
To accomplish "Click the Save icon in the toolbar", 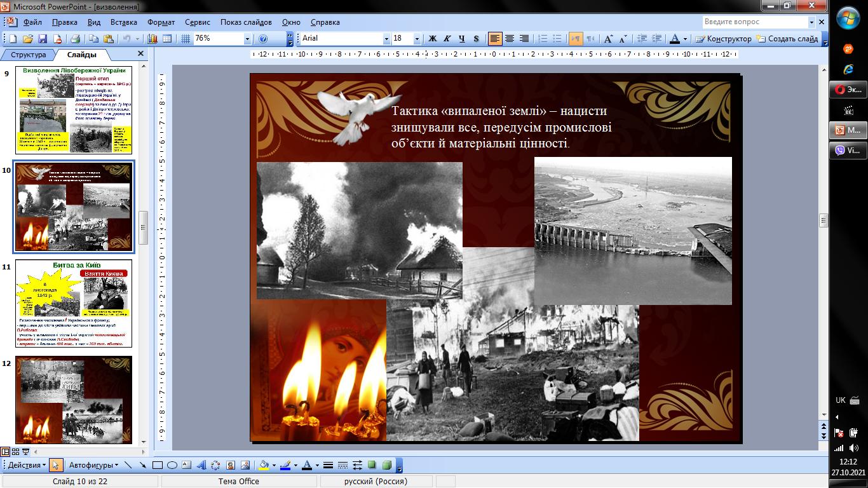I will point(43,39).
